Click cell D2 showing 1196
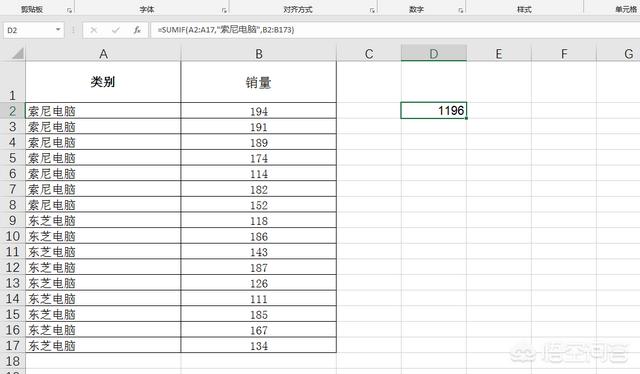640x374 pixels. pyautogui.click(x=434, y=111)
